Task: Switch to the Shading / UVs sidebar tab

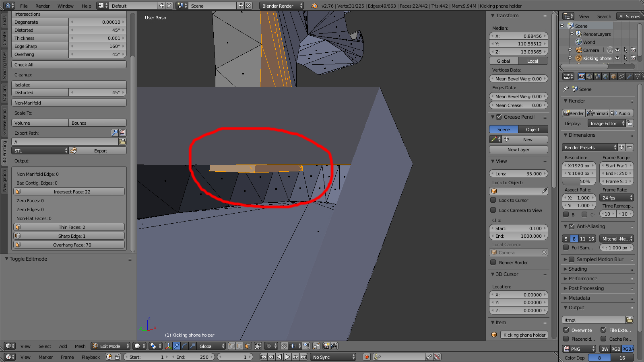Action: coord(4,65)
